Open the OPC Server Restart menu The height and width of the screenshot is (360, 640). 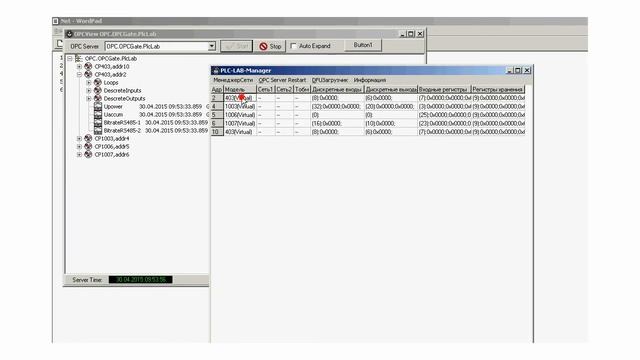tap(282, 80)
